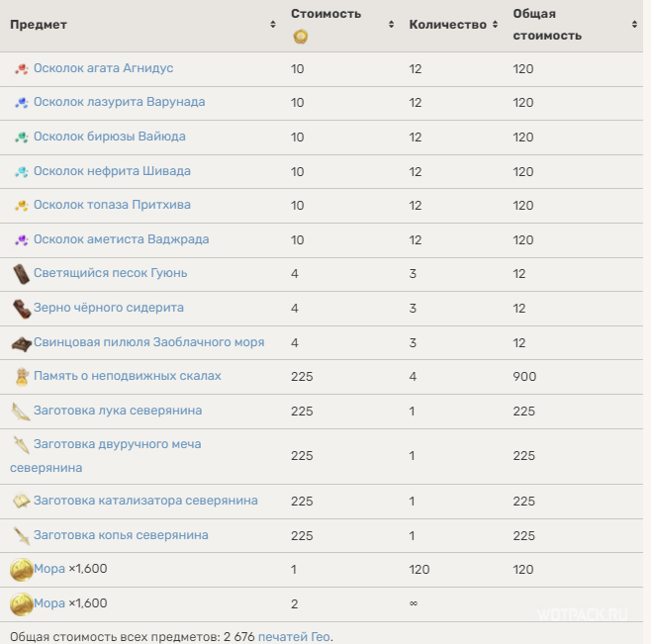Open the Осколок аметиста Ваджрада link
This screenshot has height=644, width=651.
click(122, 239)
